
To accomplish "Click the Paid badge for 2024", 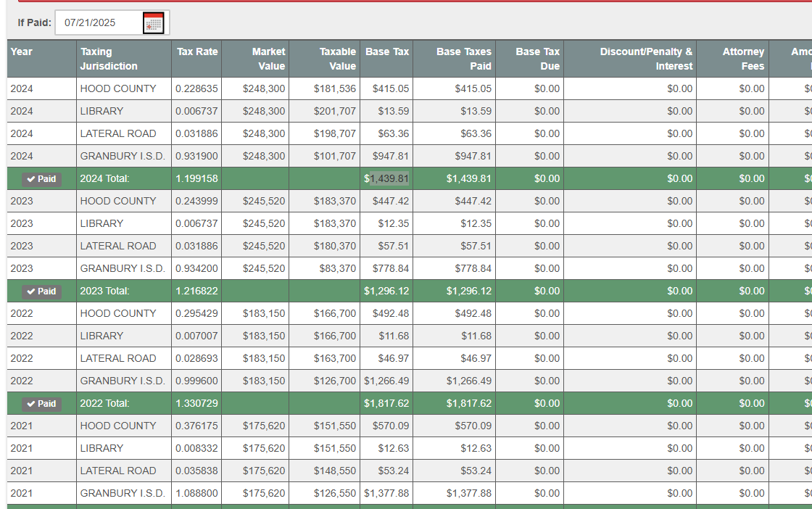I will (x=41, y=179).
